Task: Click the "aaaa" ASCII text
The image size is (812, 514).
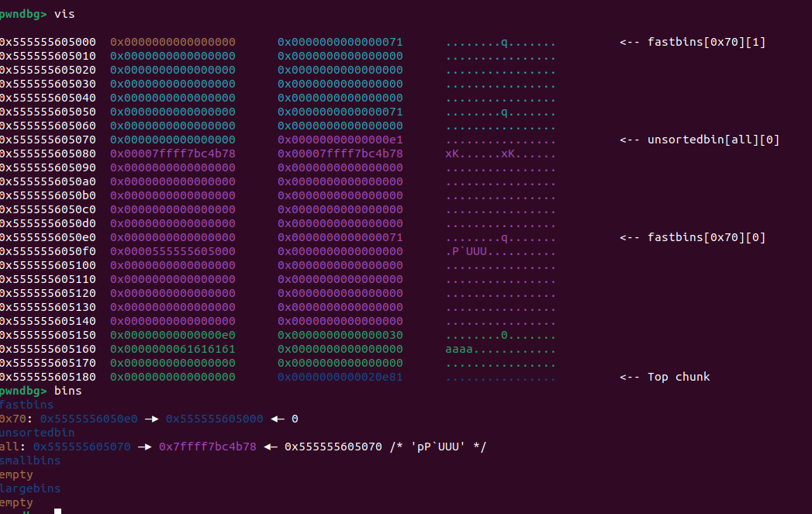Action: pyautogui.click(x=458, y=349)
